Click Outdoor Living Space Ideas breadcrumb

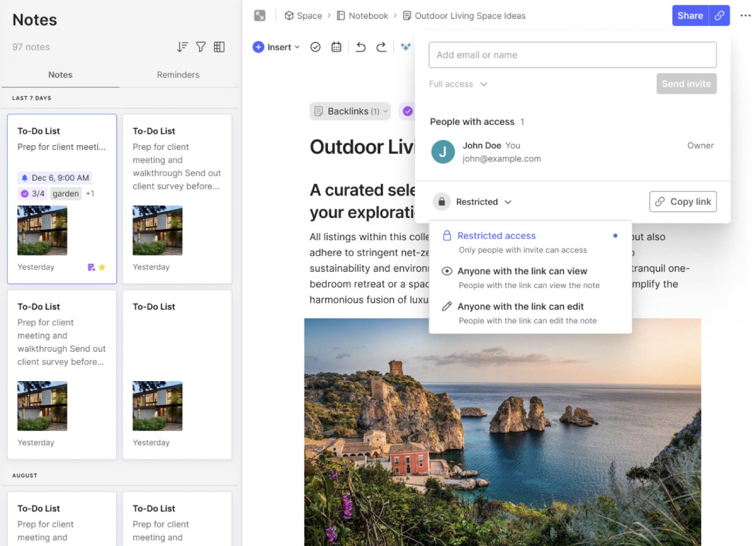[470, 16]
